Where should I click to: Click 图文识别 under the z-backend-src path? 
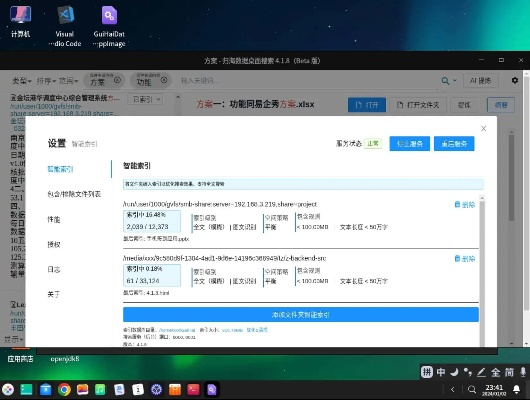pos(244,281)
